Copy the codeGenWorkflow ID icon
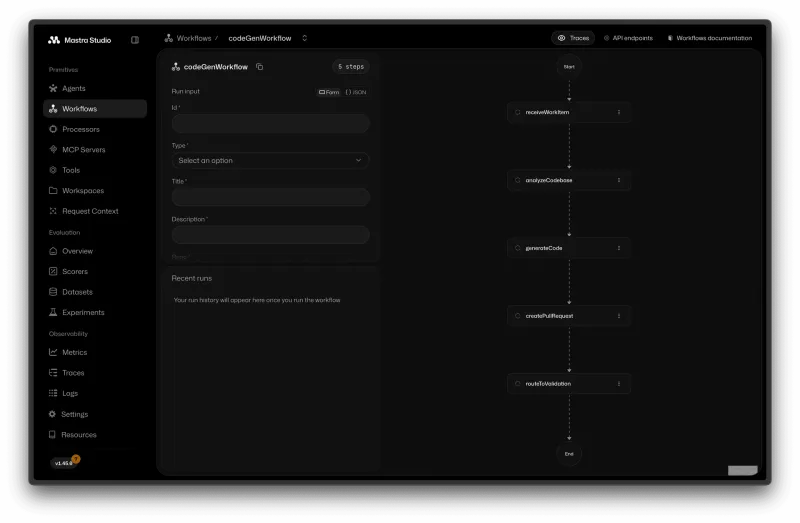The width and height of the screenshot is (800, 523). coord(260,67)
